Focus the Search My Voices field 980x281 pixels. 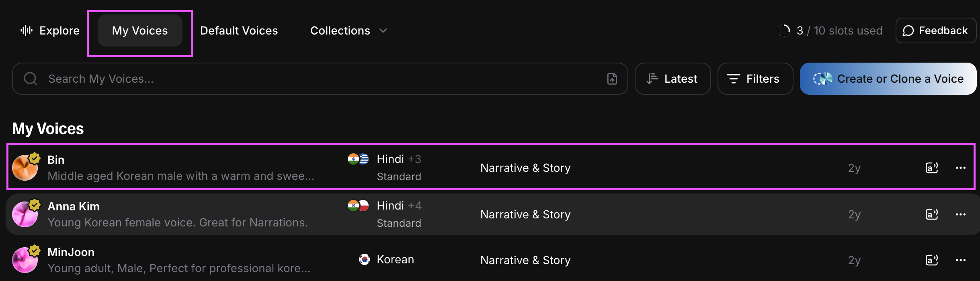(314, 79)
